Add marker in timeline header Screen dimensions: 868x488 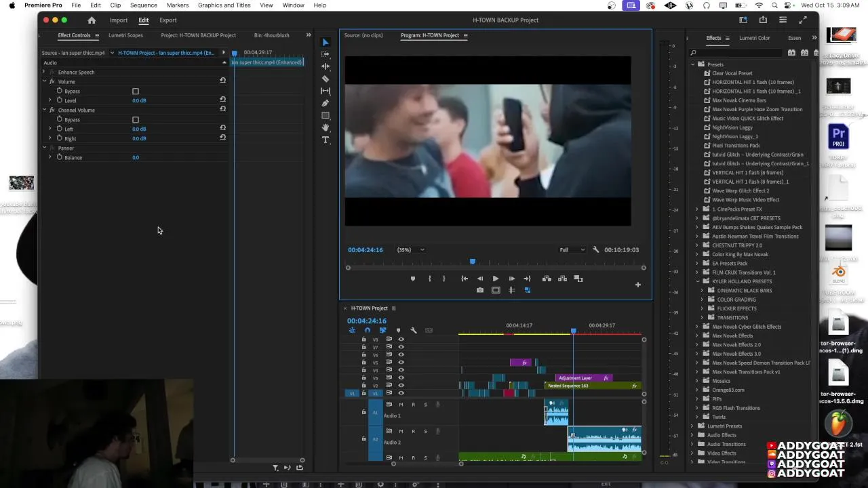point(398,330)
